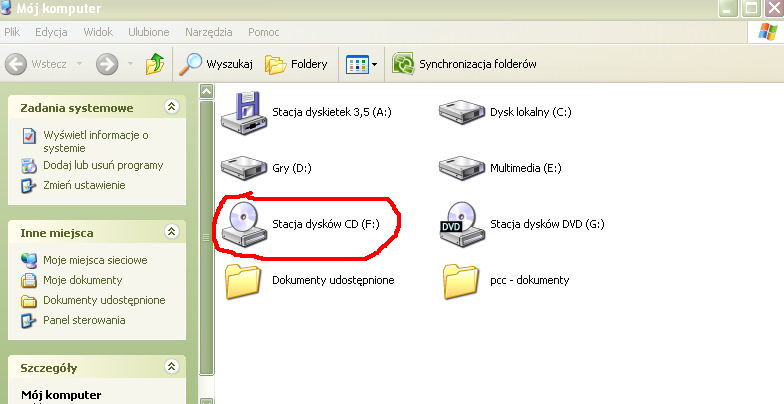The height and width of the screenshot is (404, 784).
Task: Collapse Inne miejsca panel
Action: click(172, 232)
